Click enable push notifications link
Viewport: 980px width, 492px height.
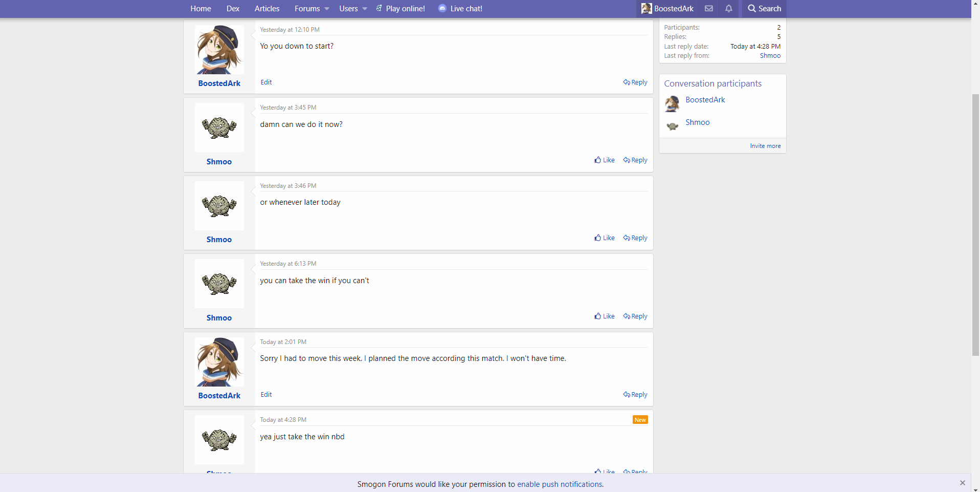[x=560, y=484]
